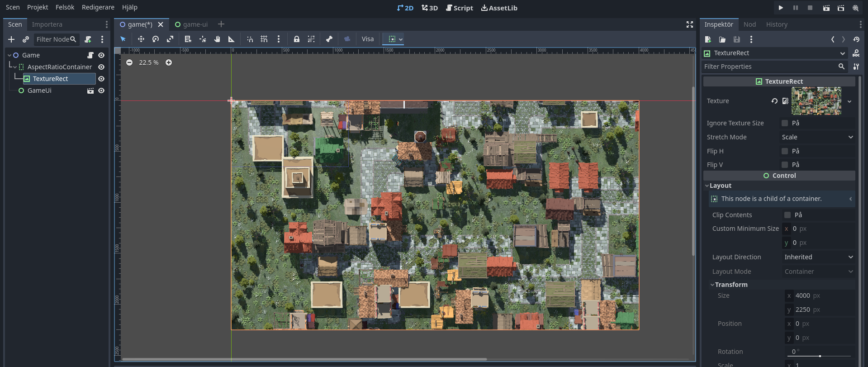Create a new resource in Inspector
Image resolution: width=868 pixels, height=367 pixels.
(708, 39)
